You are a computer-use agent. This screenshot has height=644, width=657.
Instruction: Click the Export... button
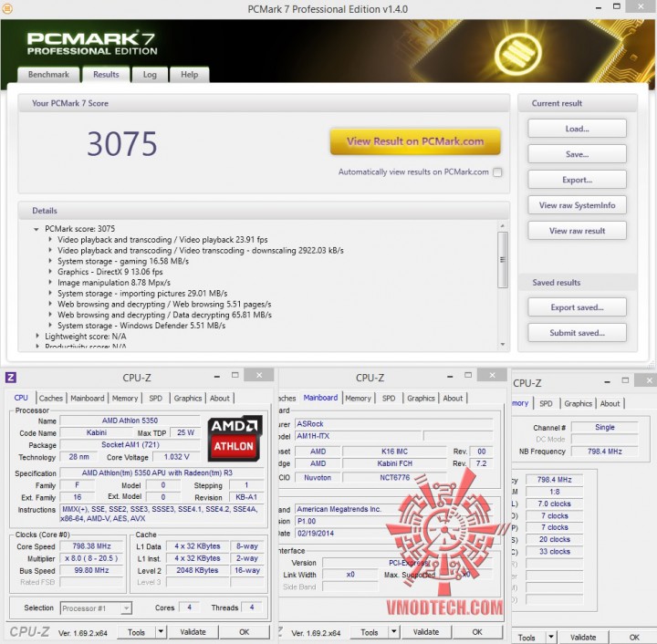click(x=577, y=180)
